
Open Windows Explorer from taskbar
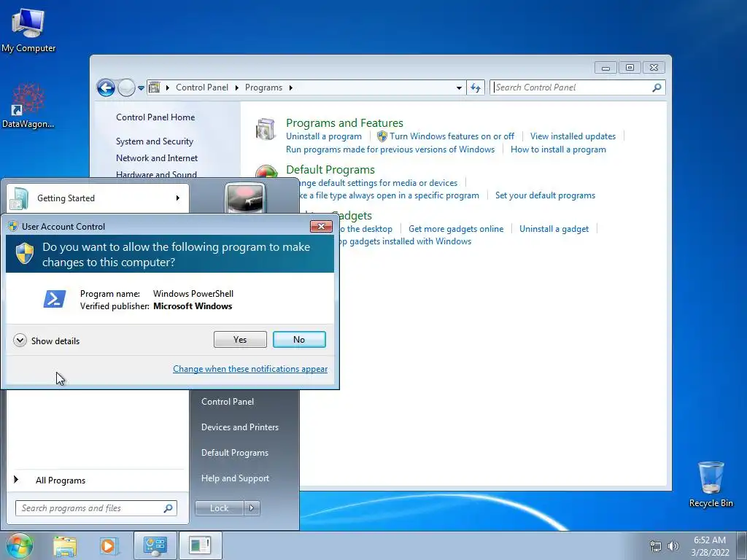point(65,545)
